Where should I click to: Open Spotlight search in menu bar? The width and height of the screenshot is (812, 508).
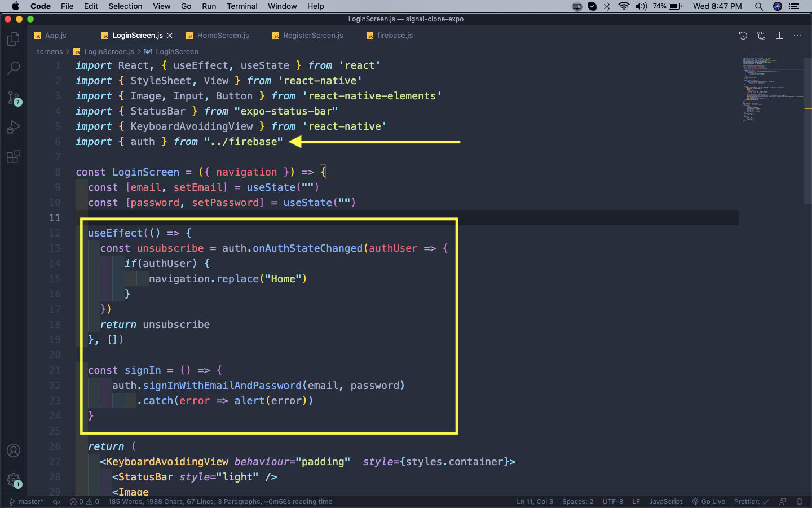759,6
